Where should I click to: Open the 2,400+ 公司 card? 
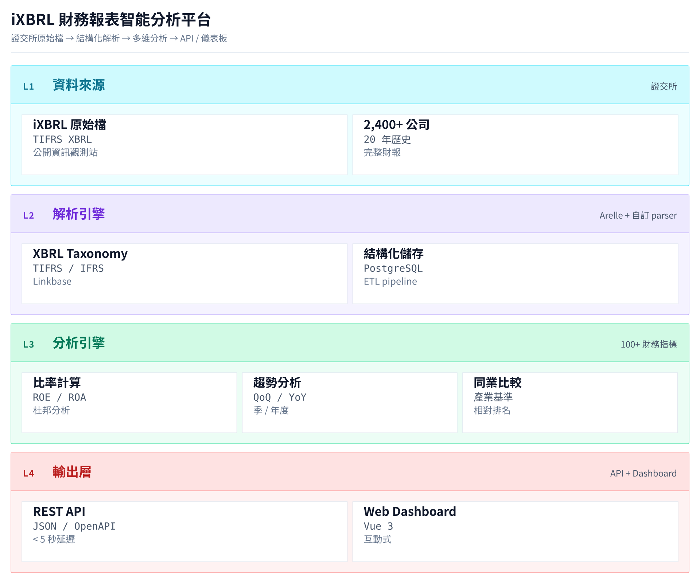(515, 145)
